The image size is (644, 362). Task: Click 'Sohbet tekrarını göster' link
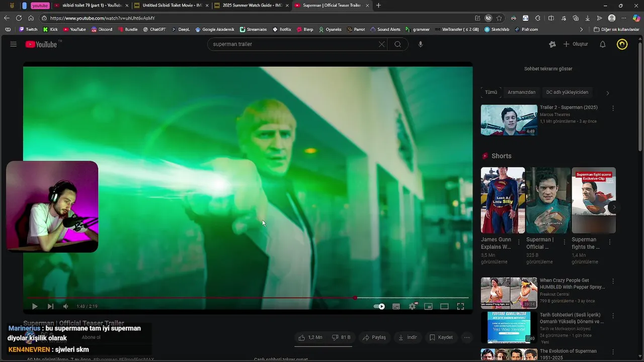tap(548, 69)
